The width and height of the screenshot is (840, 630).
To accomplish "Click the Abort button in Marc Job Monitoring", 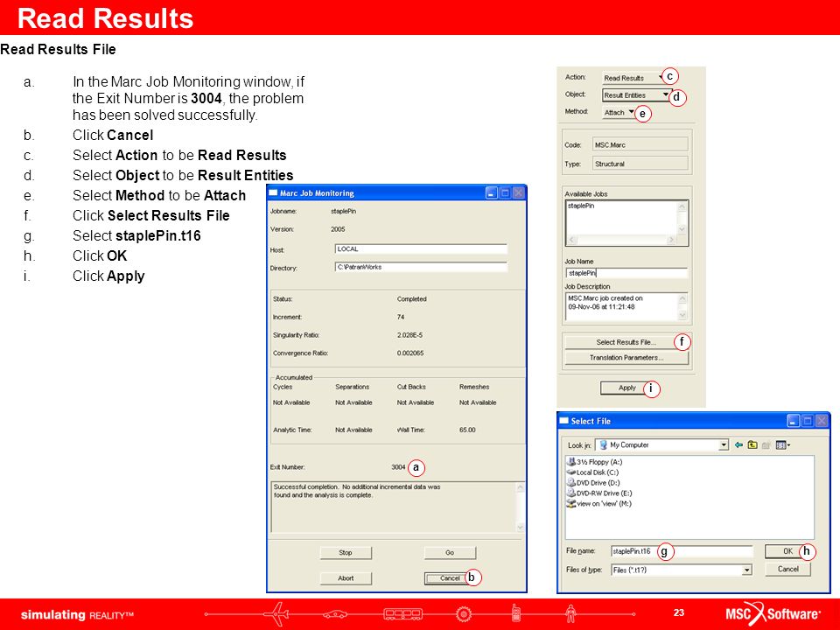I will pyautogui.click(x=346, y=578).
